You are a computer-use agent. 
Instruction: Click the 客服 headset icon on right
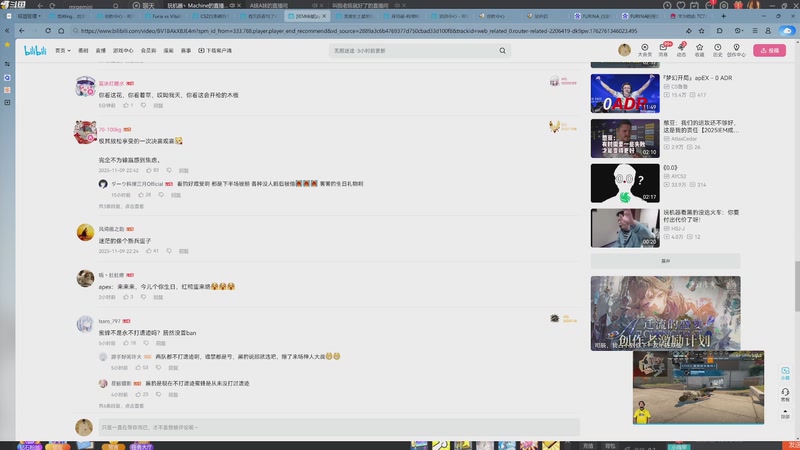(x=785, y=394)
